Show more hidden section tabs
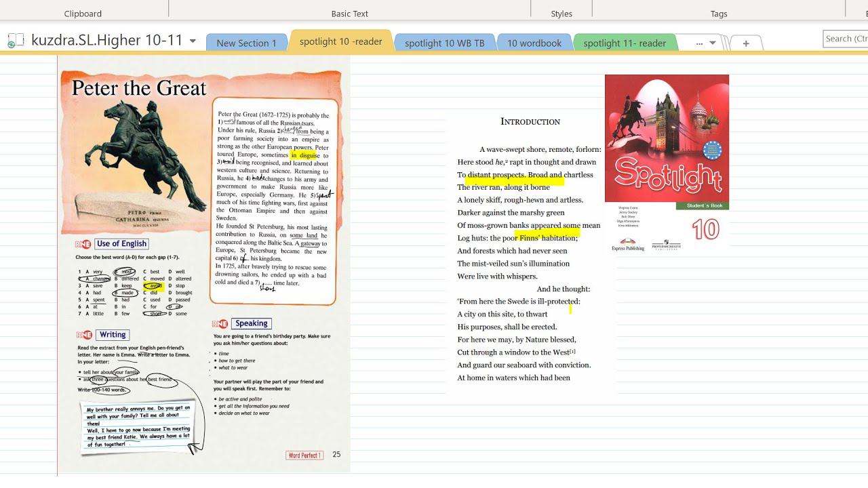The width and height of the screenshot is (868, 488). tap(705, 43)
